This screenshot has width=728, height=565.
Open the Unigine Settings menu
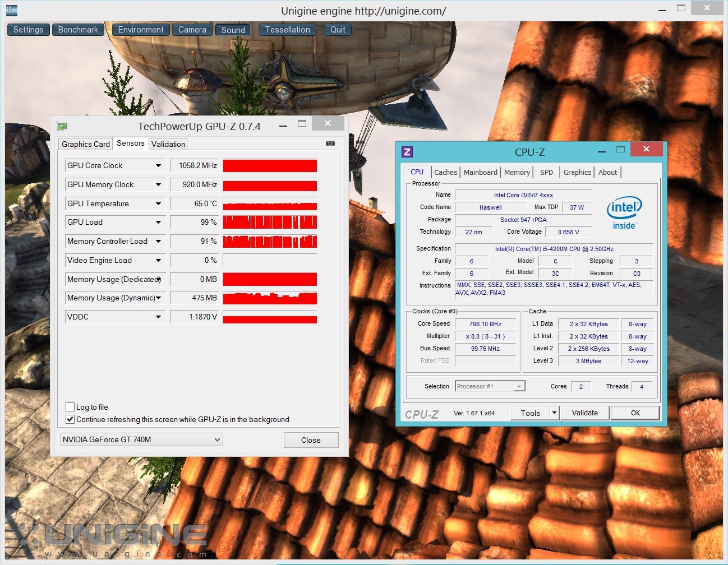(x=28, y=30)
